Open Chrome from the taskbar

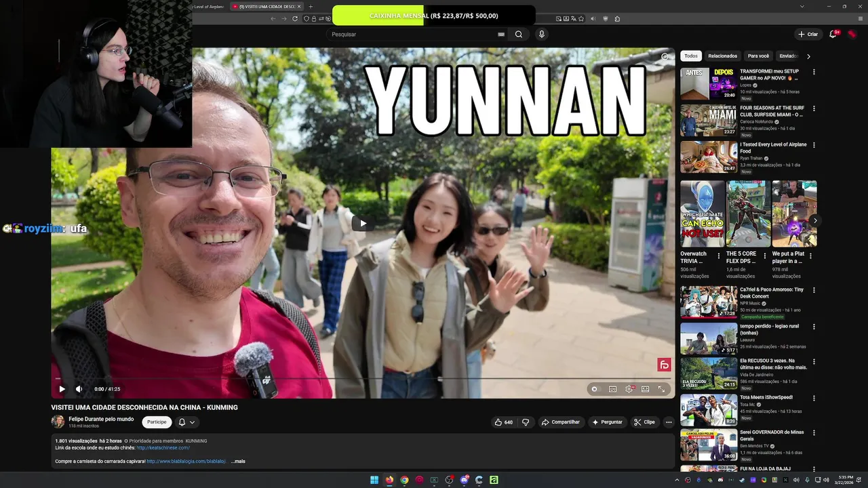pyautogui.click(x=404, y=480)
